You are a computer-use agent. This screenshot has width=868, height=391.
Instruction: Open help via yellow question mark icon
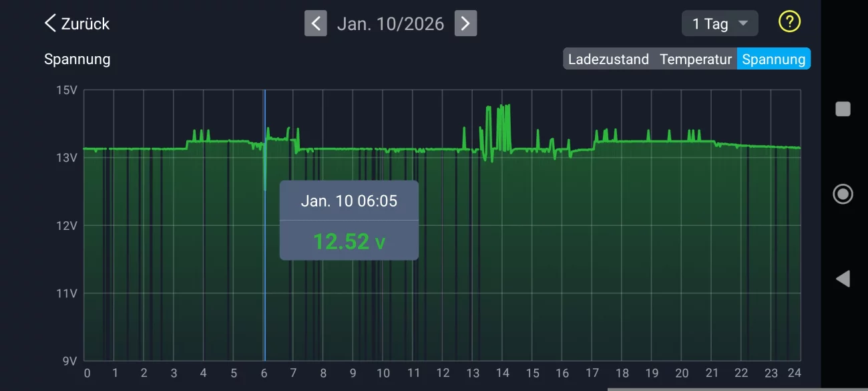coord(789,22)
